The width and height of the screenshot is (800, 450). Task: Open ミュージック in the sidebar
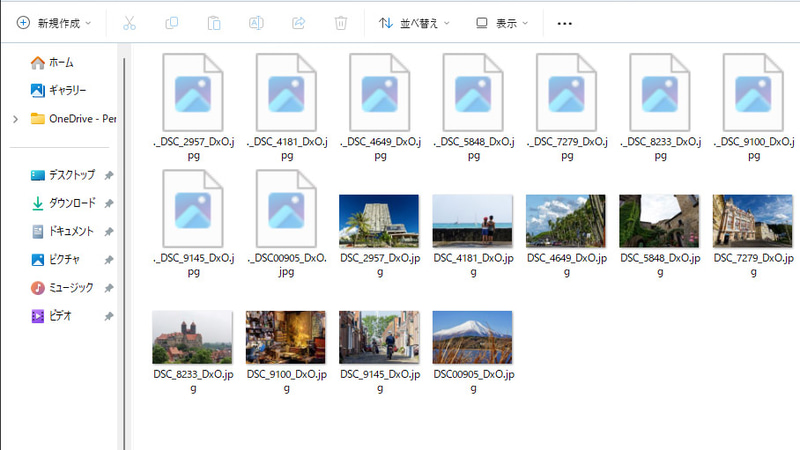(x=62, y=288)
